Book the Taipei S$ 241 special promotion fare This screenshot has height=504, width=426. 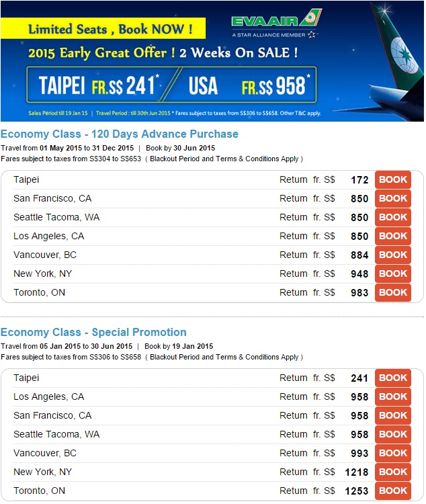coord(393,378)
